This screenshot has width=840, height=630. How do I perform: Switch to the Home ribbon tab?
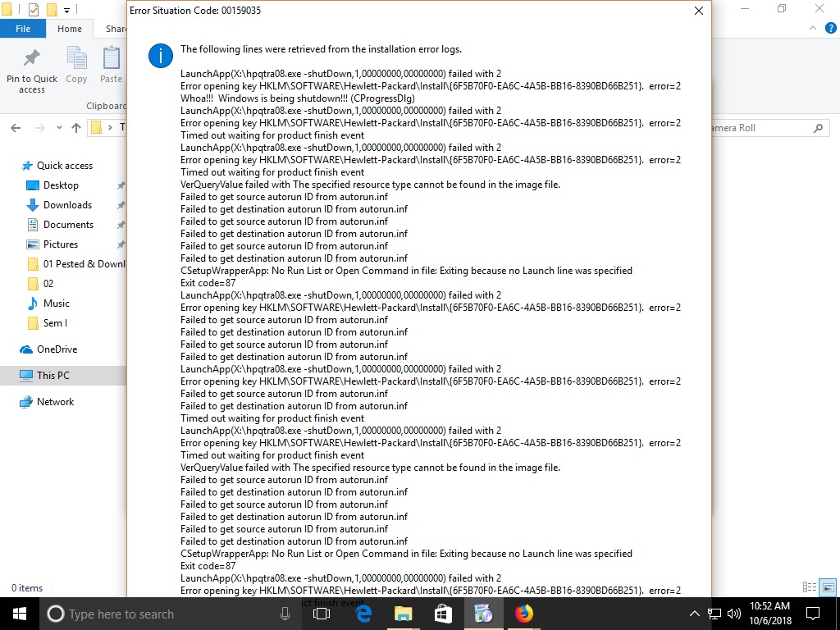point(70,29)
